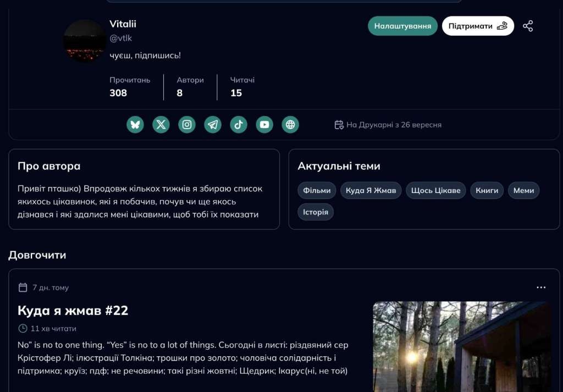563x392 pixels.
Task: Click the Налаштування button
Action: pos(402,26)
